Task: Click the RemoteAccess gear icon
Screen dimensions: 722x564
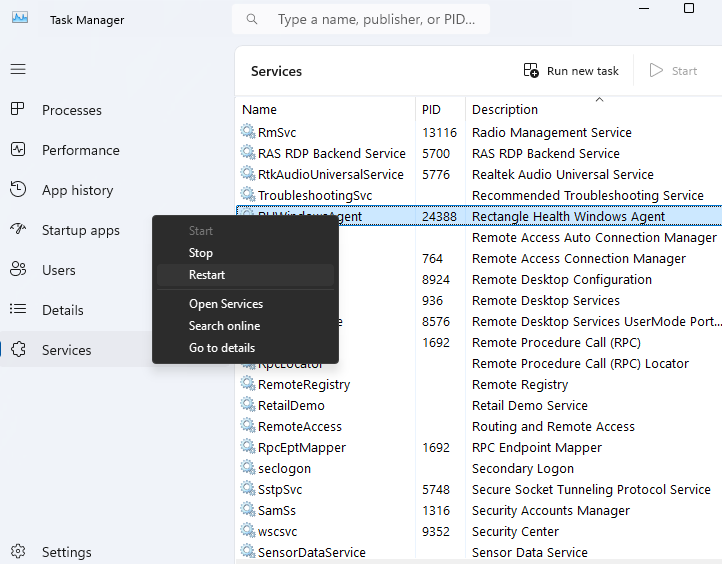Action: (x=248, y=426)
